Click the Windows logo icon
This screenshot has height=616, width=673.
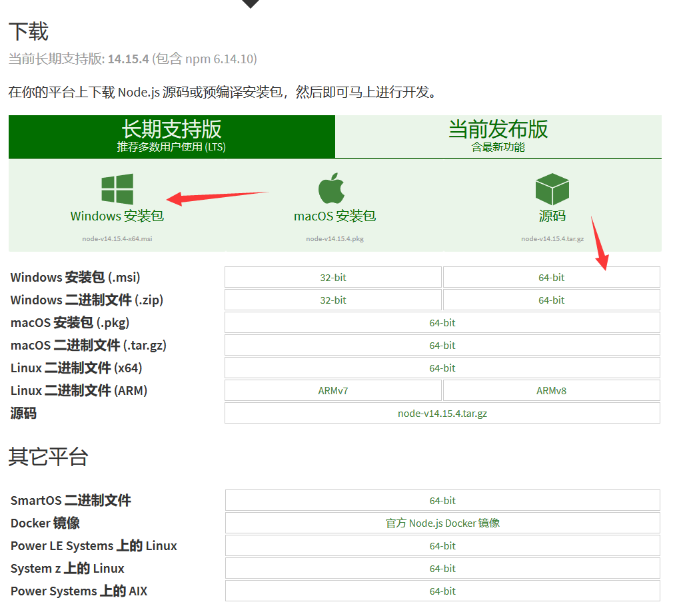117,189
